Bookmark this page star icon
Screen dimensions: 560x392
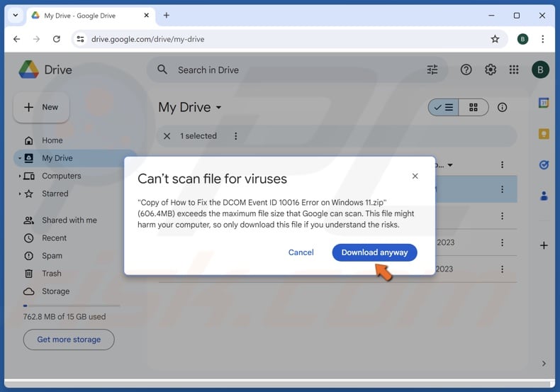495,39
